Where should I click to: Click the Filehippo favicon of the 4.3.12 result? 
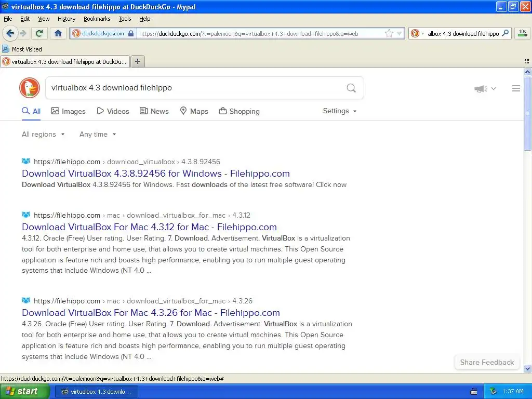[x=26, y=215]
